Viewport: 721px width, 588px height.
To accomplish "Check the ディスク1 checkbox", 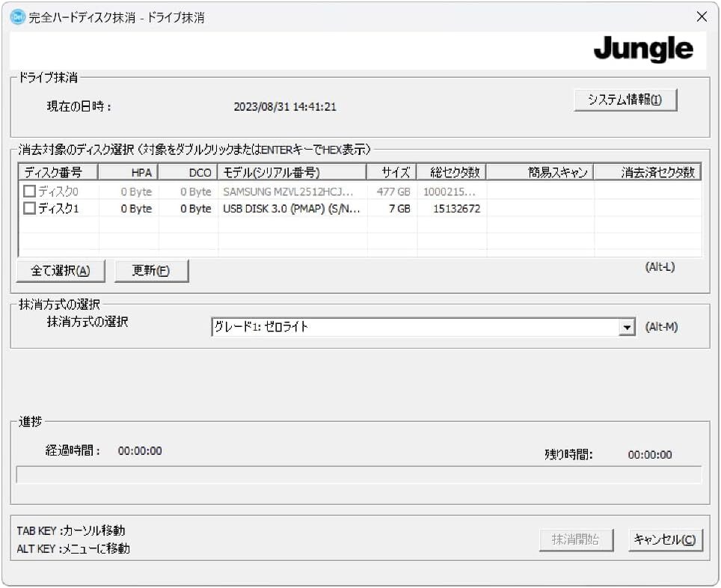I will 30,209.
